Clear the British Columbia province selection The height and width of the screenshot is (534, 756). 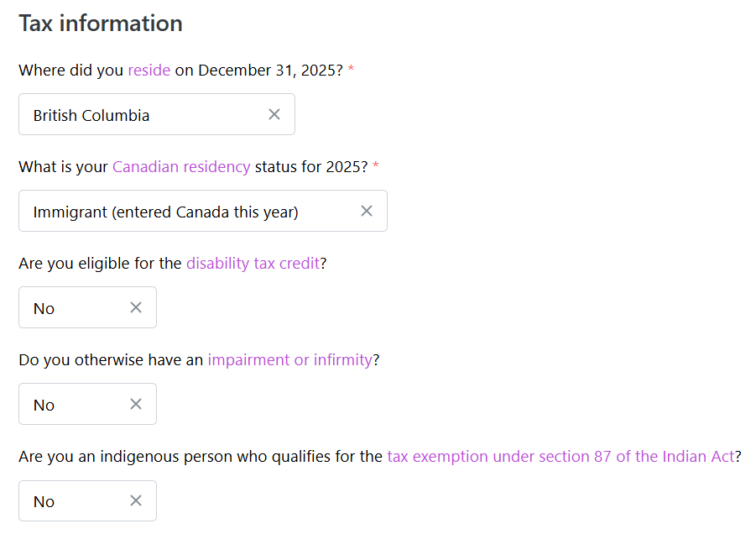pyautogui.click(x=274, y=114)
